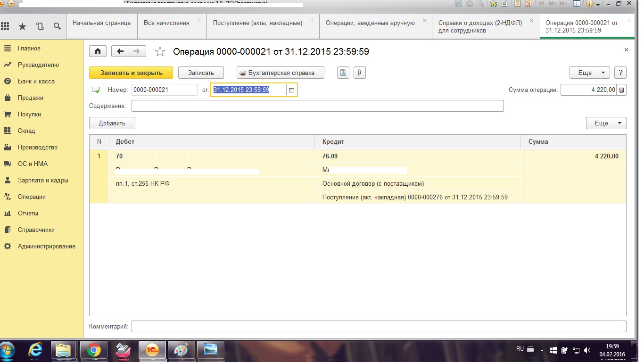Open the calendar icon in title toolbar
644x362 pixels.
(528, 4)
